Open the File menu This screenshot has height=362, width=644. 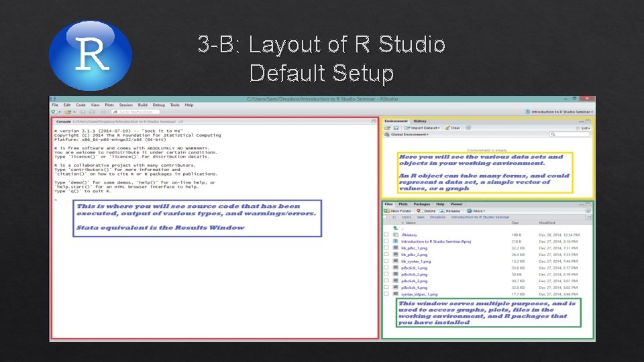click(x=55, y=105)
